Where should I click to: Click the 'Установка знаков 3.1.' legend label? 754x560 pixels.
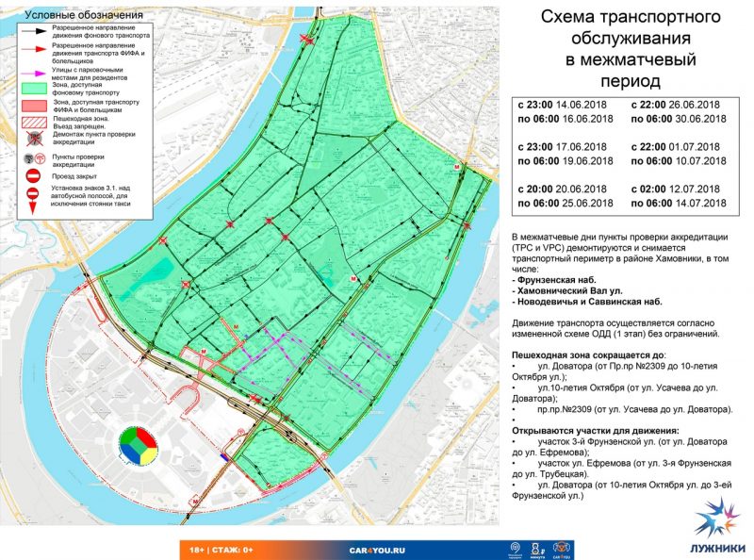click(90, 196)
